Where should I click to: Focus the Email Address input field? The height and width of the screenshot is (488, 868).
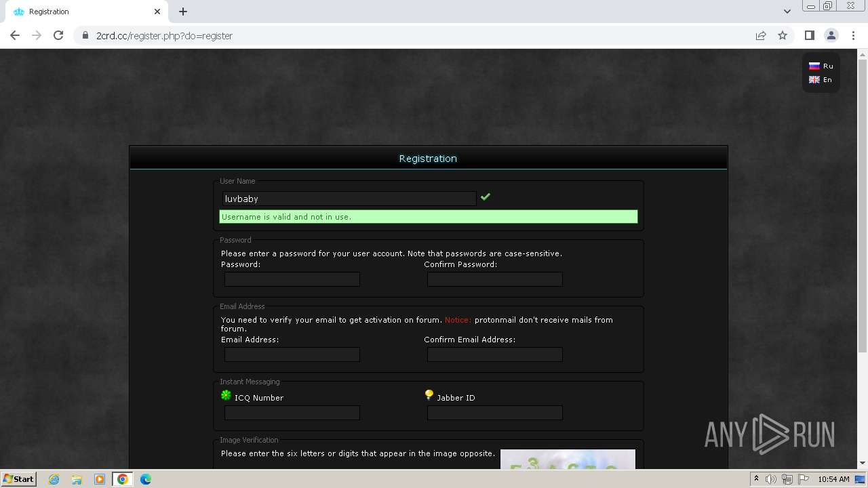click(292, 354)
